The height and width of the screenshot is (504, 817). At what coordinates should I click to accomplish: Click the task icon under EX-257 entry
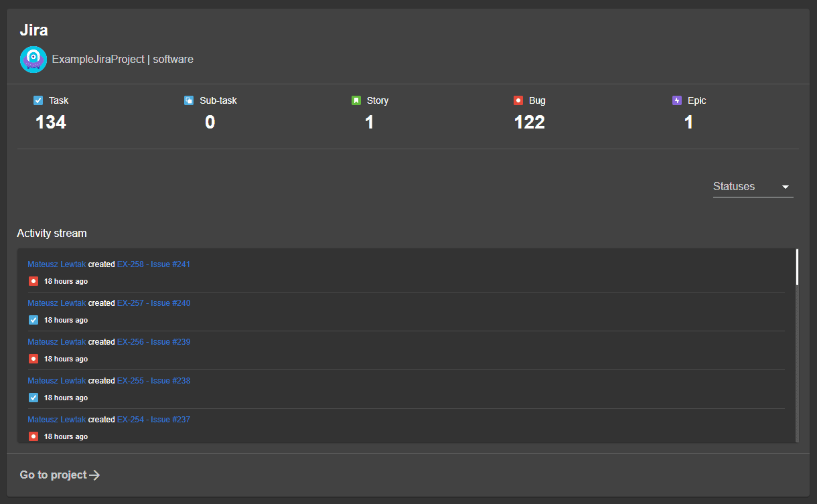click(33, 320)
